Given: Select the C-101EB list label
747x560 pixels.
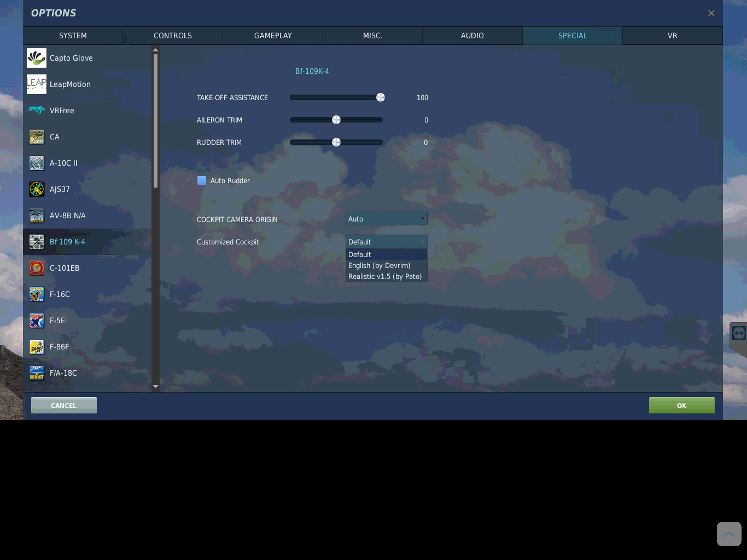Looking at the screenshot, I should 65,268.
